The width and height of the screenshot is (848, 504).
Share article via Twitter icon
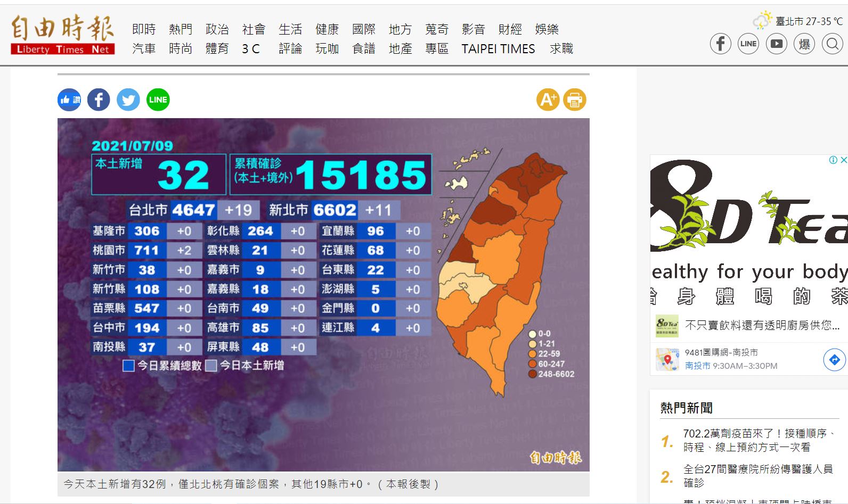tap(128, 100)
